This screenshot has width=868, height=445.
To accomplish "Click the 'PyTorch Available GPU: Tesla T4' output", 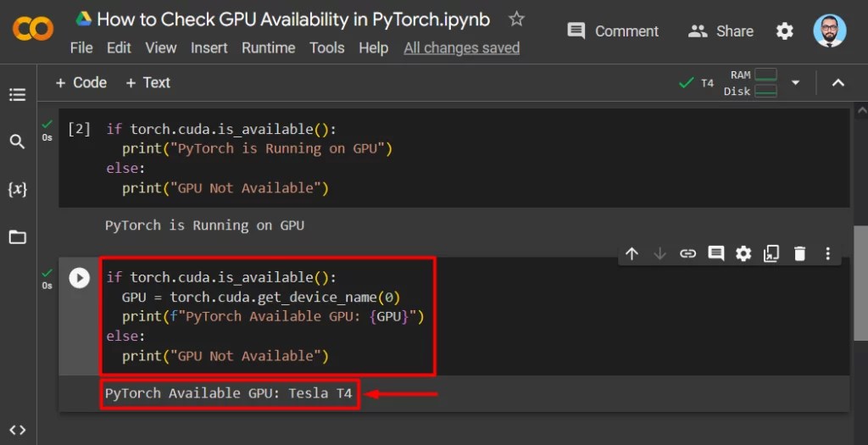I will click(x=229, y=393).
